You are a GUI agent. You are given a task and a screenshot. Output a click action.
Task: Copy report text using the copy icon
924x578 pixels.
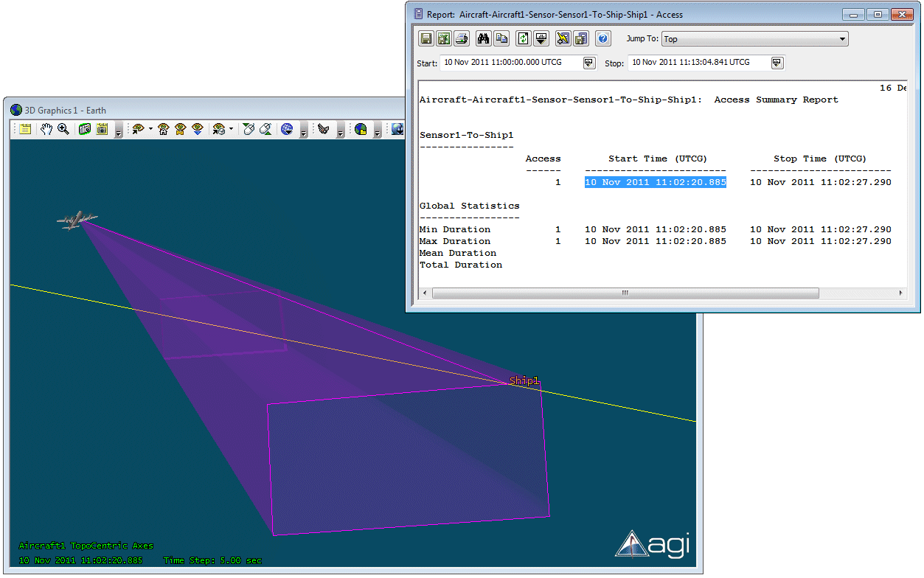coord(501,39)
